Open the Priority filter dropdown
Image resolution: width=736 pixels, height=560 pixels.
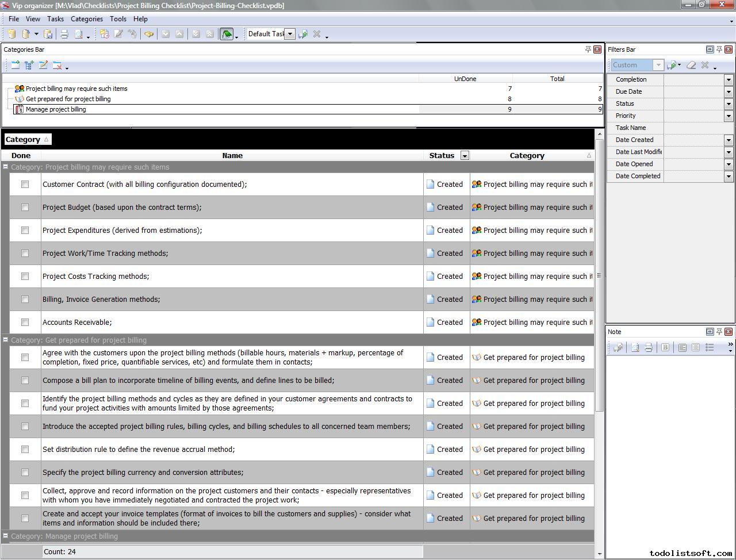click(729, 116)
